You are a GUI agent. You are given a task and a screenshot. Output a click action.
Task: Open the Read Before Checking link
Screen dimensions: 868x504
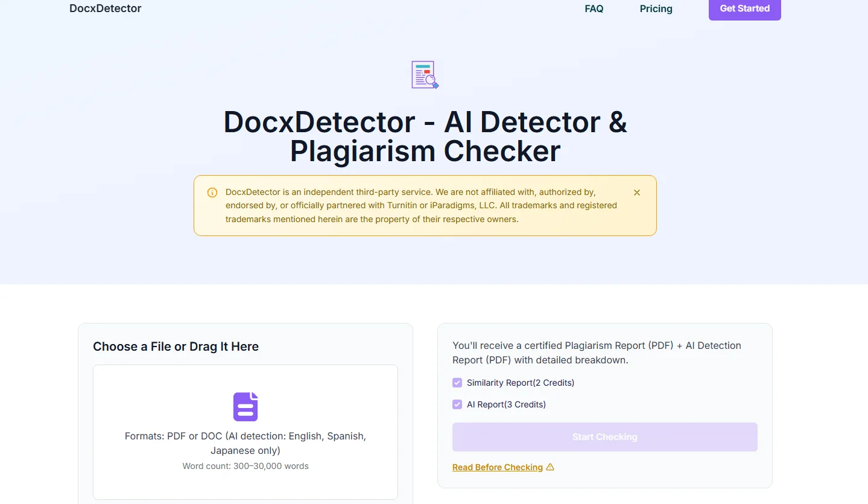point(498,467)
